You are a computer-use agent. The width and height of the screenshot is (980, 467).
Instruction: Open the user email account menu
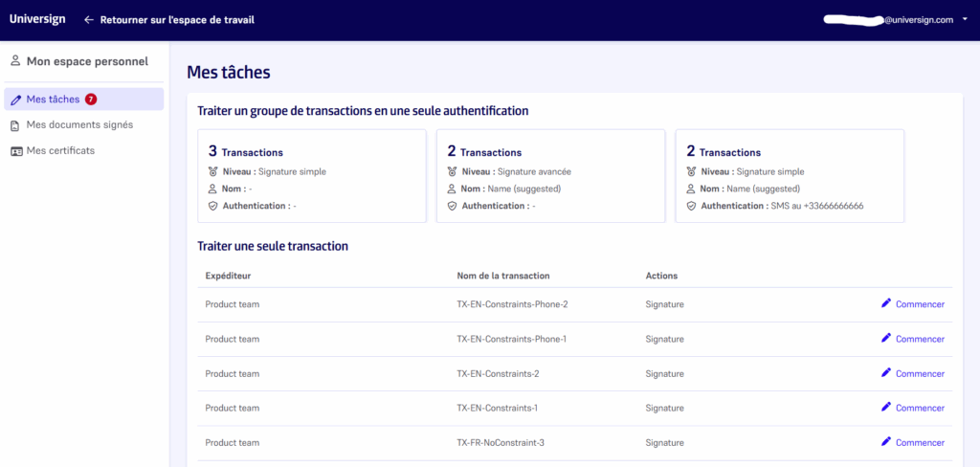pyautogui.click(x=890, y=19)
